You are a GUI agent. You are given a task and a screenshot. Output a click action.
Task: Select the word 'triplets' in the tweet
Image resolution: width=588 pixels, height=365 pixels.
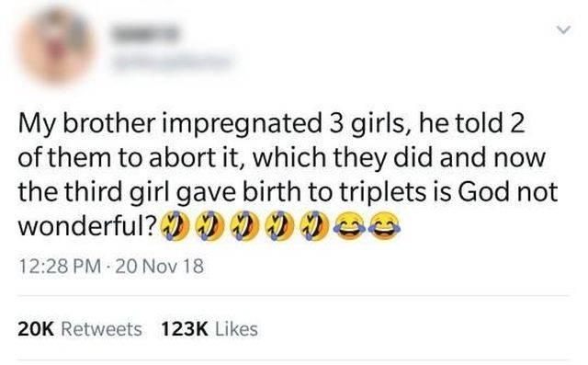tap(384, 192)
